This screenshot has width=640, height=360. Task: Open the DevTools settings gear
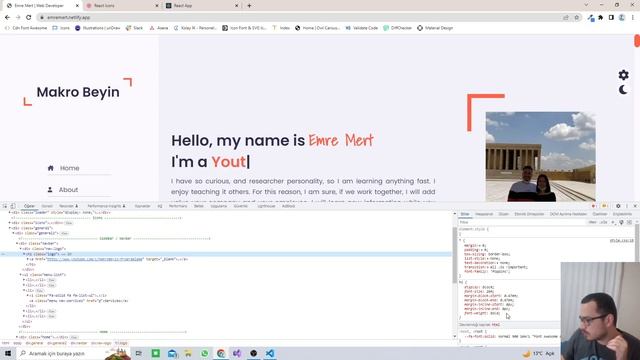pos(618,206)
